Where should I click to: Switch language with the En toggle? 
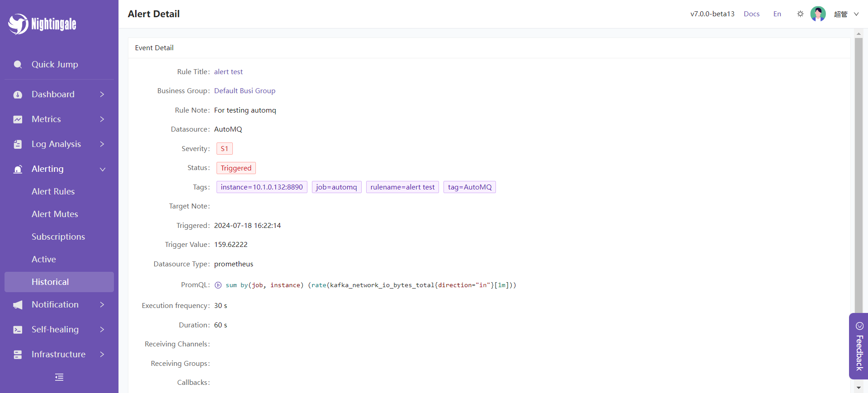point(777,14)
